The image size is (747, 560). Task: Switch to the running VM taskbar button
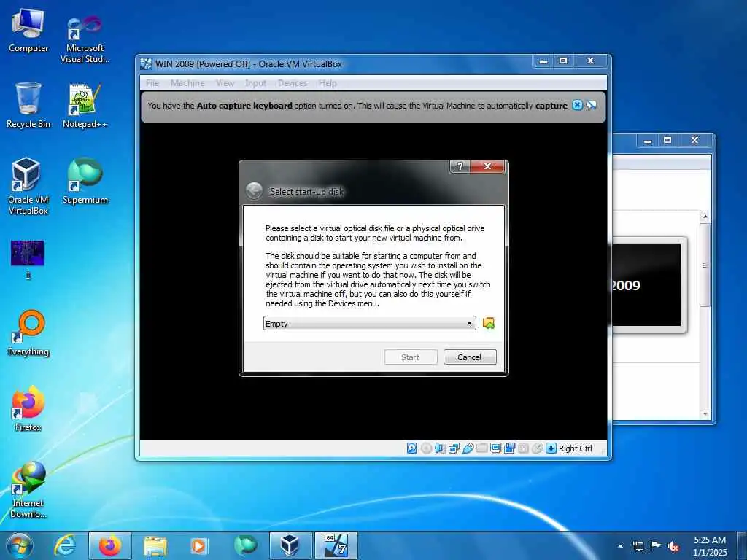[336, 545]
